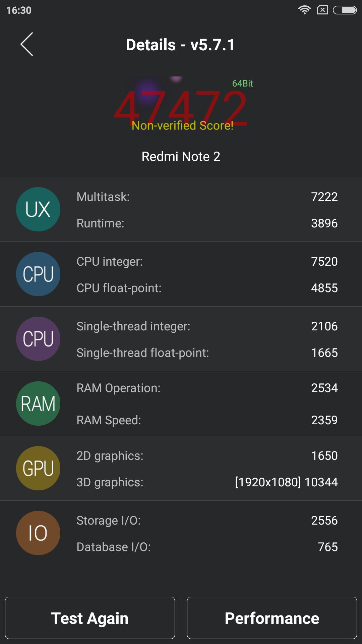Select the Database I/O score row
The image size is (362, 644).
(x=207, y=547)
